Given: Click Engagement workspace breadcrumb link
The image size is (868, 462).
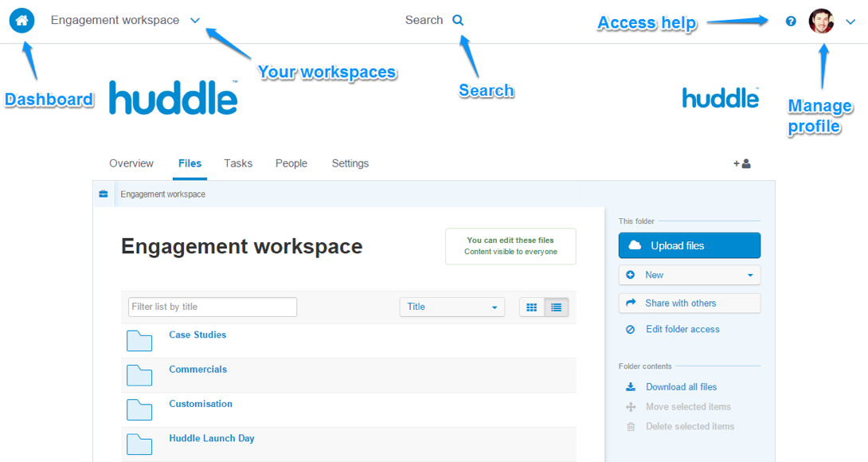Looking at the screenshot, I should (162, 194).
